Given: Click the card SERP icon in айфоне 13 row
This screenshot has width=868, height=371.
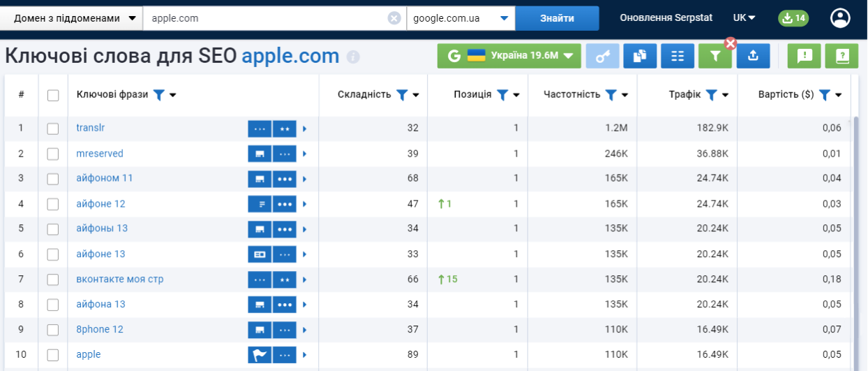Looking at the screenshot, I should click(260, 254).
